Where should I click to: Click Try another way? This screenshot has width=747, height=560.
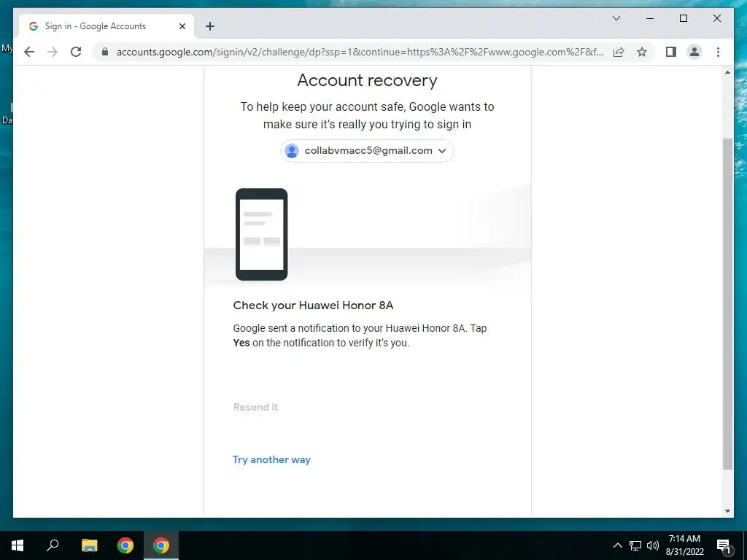pos(271,459)
